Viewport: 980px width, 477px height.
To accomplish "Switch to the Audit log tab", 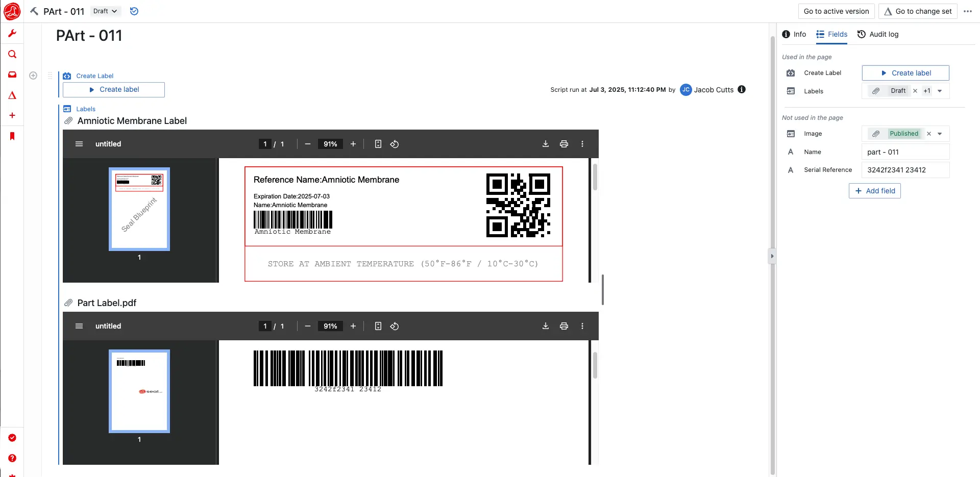I will click(878, 34).
